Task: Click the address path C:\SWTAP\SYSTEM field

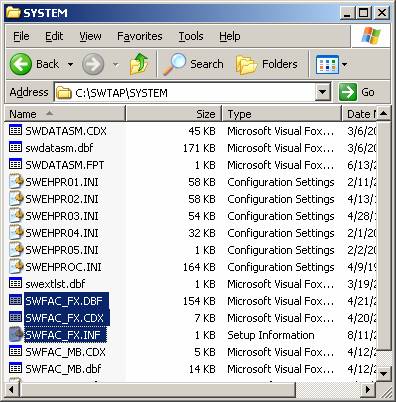Action: point(185,92)
